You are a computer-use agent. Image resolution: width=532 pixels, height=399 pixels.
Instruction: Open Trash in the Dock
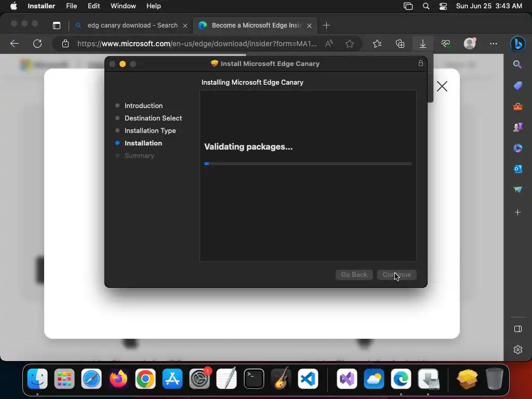(495, 379)
